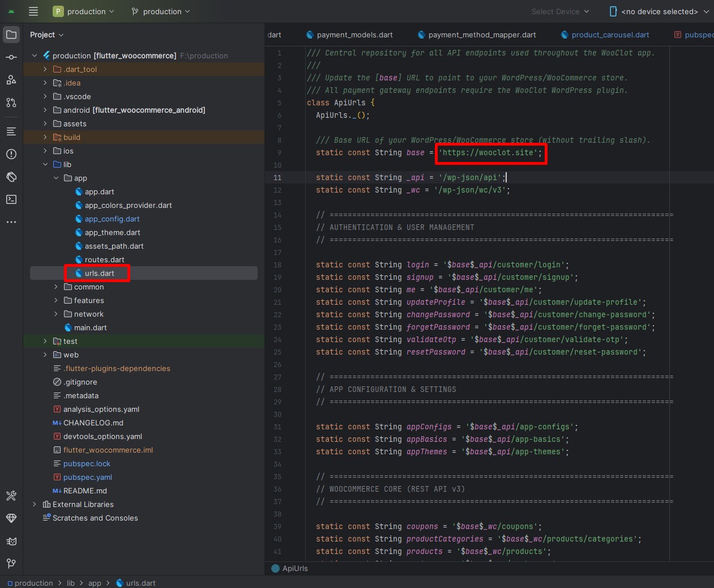The height and width of the screenshot is (588, 714).
Task: Open the Git tool window branch icon
Action: tap(11, 564)
